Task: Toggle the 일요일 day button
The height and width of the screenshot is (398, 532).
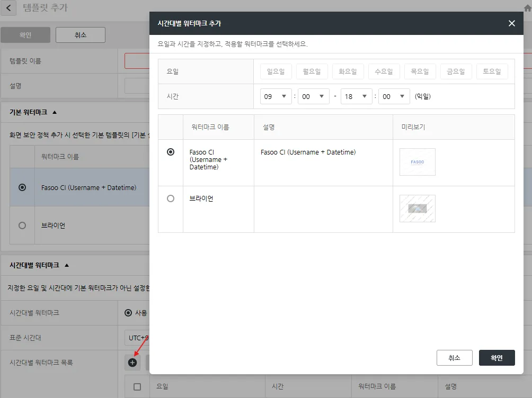Action: [x=276, y=71]
